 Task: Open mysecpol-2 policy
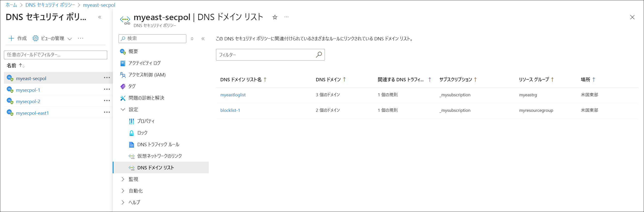point(28,101)
